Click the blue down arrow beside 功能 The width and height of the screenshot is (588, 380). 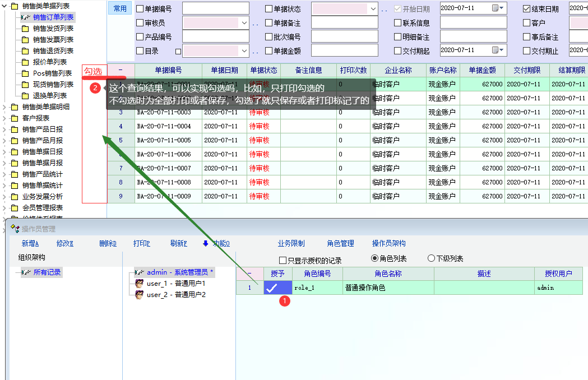coord(206,244)
